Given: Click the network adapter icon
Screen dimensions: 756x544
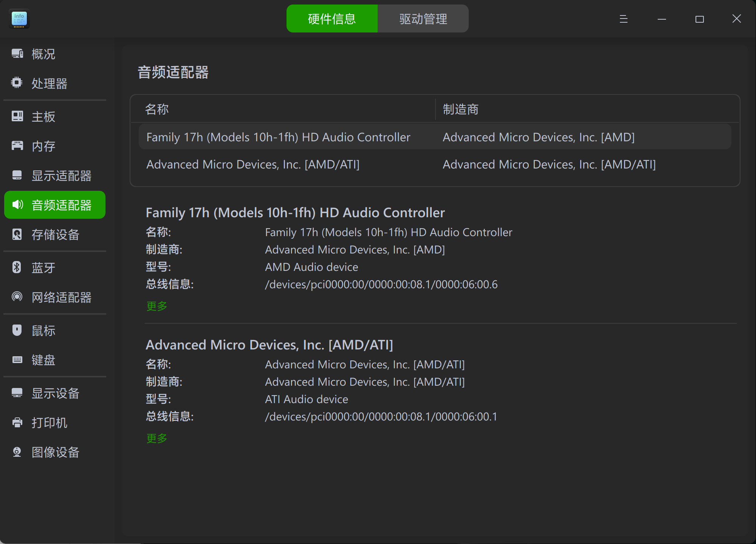Looking at the screenshot, I should tap(17, 297).
